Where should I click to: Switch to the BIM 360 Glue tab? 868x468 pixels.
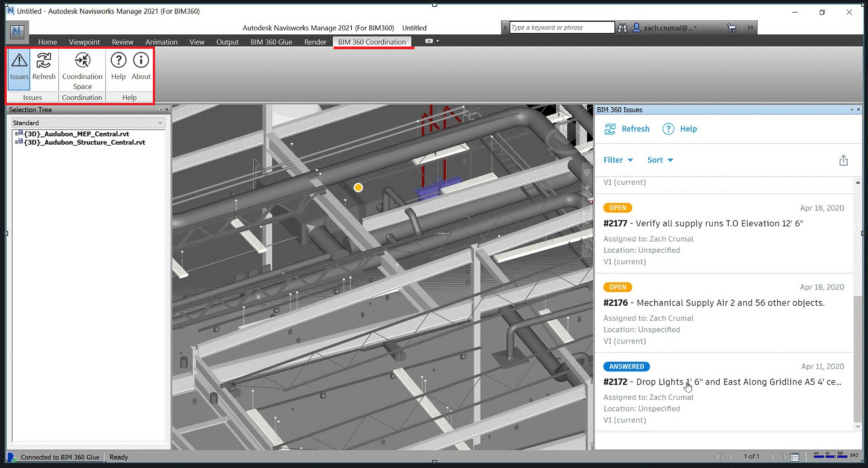tap(271, 42)
